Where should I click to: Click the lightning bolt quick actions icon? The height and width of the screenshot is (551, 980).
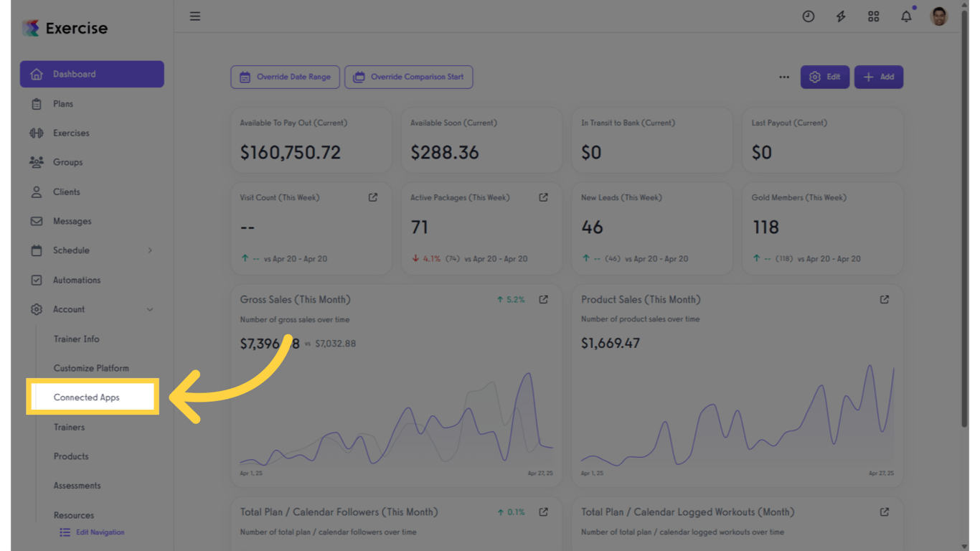pos(841,17)
